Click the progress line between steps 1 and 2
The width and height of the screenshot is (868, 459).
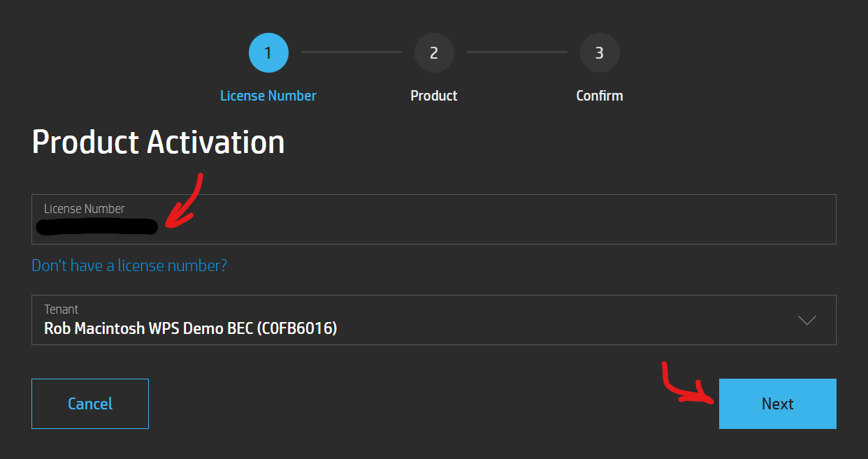351,52
